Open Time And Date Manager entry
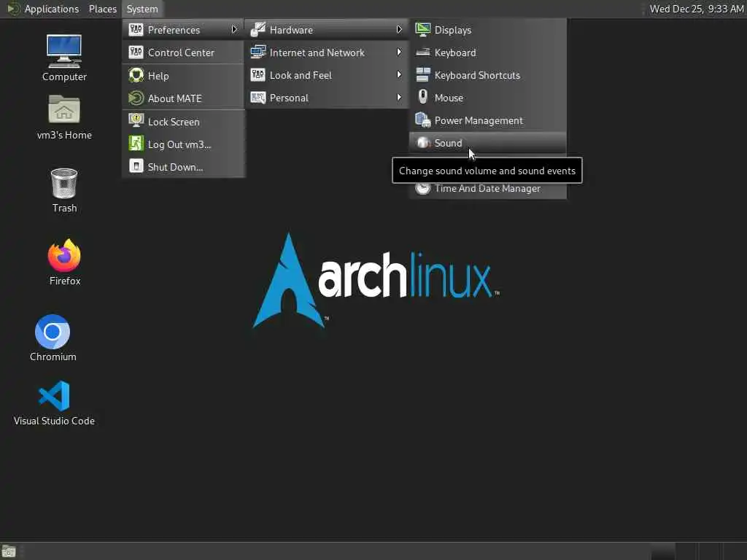 [488, 190]
